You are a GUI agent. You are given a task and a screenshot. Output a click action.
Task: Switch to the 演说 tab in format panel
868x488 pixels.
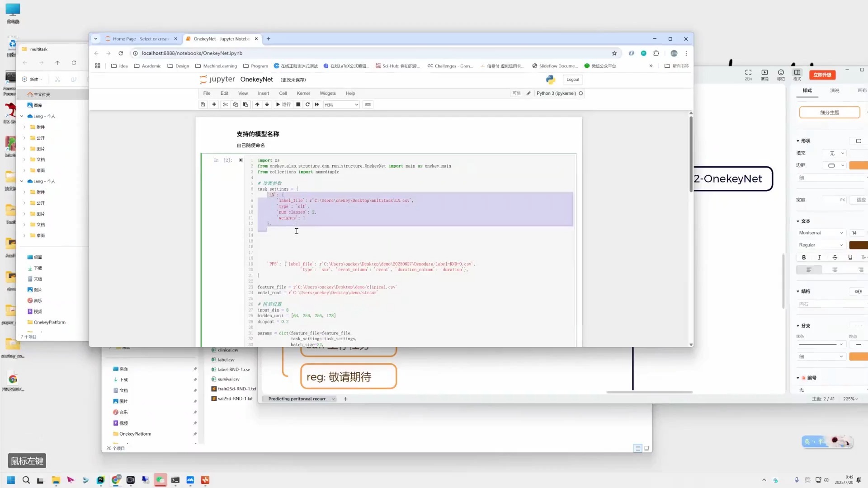835,91
